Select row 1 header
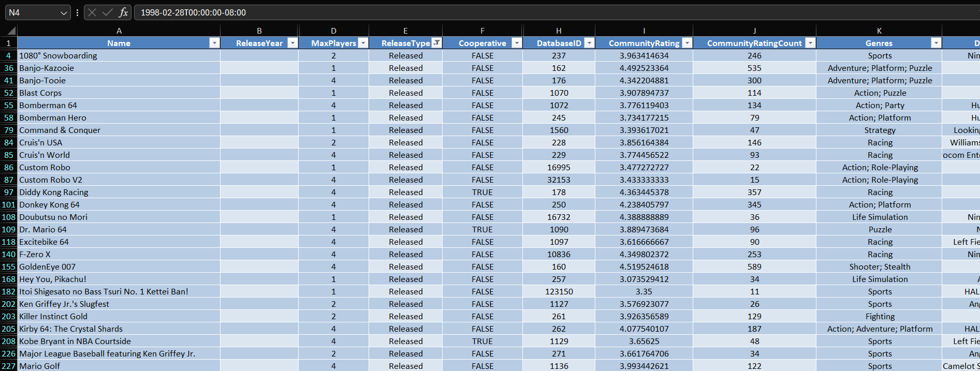The image size is (980, 371). pyautogui.click(x=9, y=43)
